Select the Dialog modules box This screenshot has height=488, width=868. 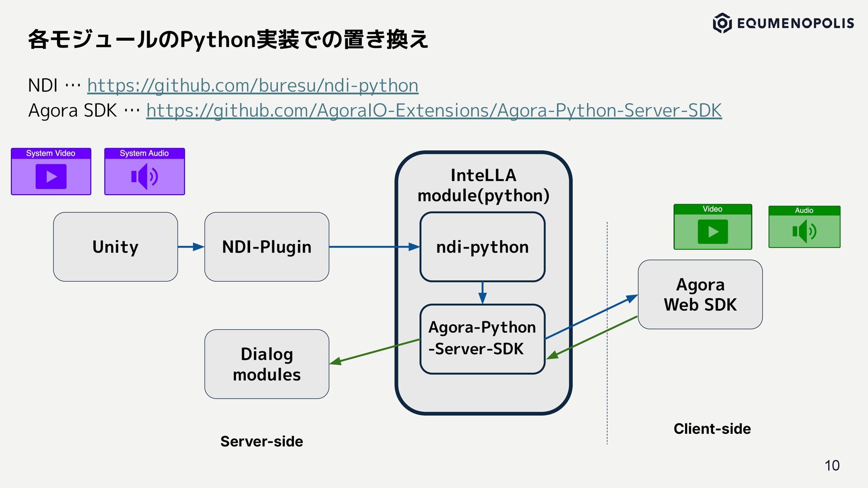point(267,364)
